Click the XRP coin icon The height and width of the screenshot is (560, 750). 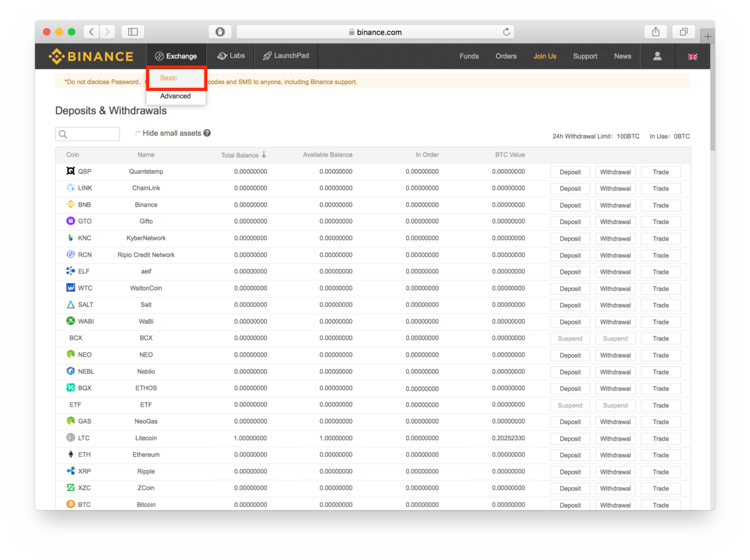pyautogui.click(x=71, y=471)
